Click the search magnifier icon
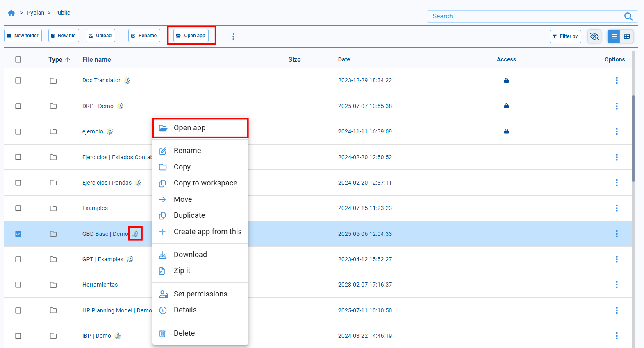The width and height of the screenshot is (644, 348). click(x=628, y=16)
